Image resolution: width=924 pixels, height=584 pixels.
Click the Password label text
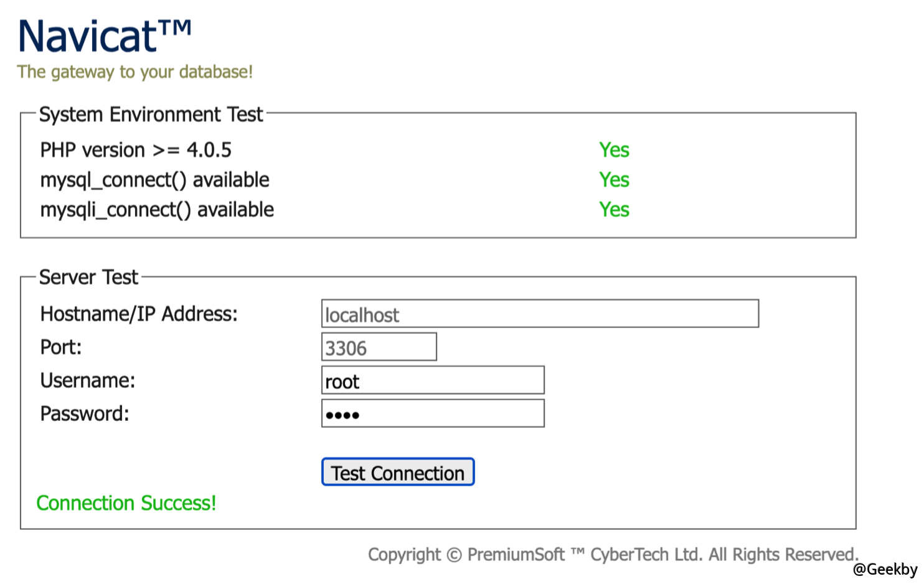[85, 414]
